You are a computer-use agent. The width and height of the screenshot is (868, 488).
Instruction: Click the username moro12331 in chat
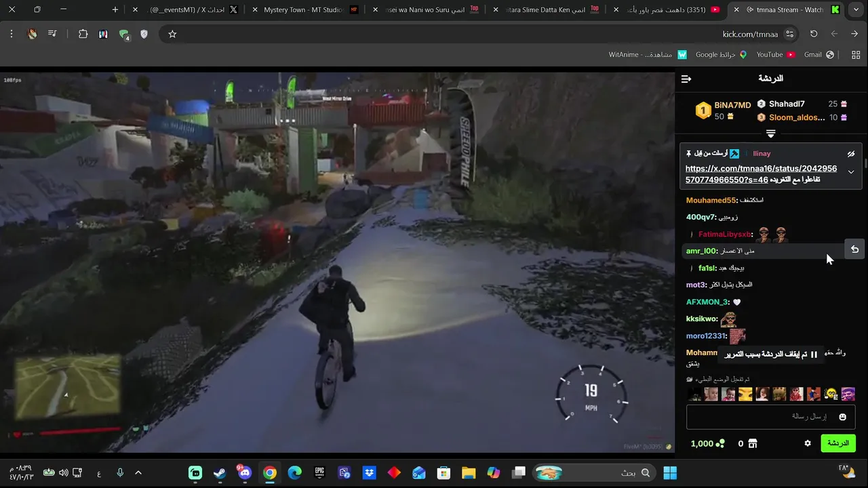705,336
